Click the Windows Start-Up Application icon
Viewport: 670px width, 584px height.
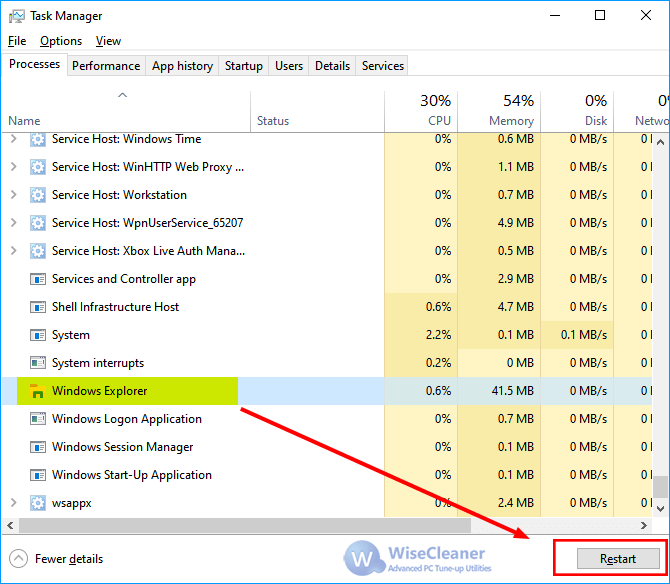(38, 475)
